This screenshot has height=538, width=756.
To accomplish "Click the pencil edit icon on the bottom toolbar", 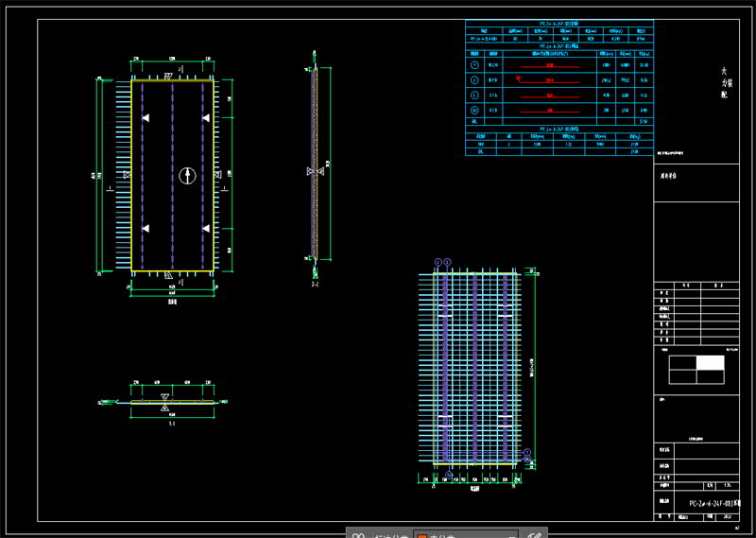I will tap(534, 535).
